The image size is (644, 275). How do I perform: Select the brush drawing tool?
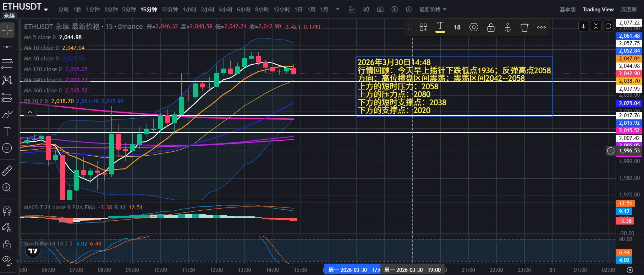(7, 114)
